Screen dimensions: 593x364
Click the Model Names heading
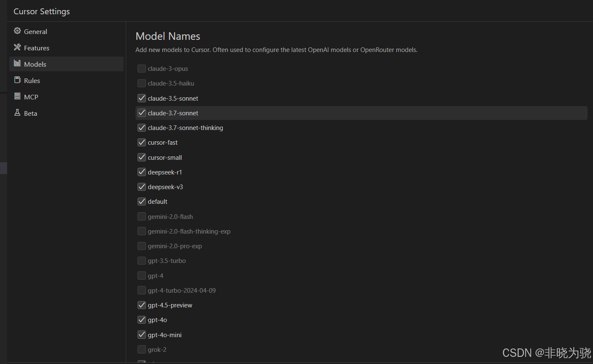168,36
